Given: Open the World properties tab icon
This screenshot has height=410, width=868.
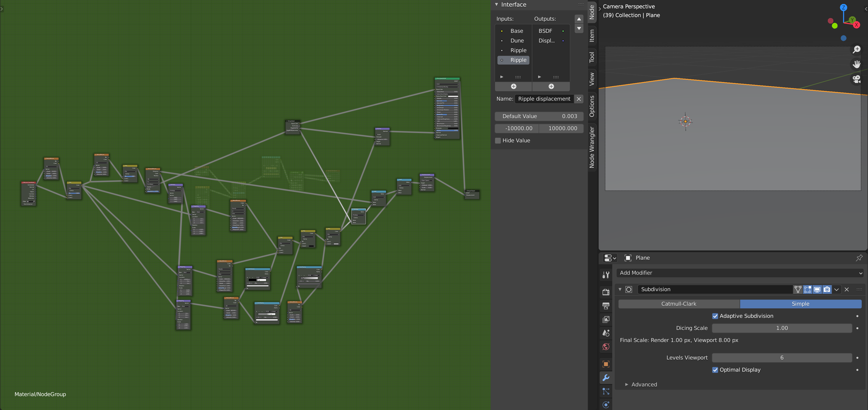Looking at the screenshot, I should [606, 347].
